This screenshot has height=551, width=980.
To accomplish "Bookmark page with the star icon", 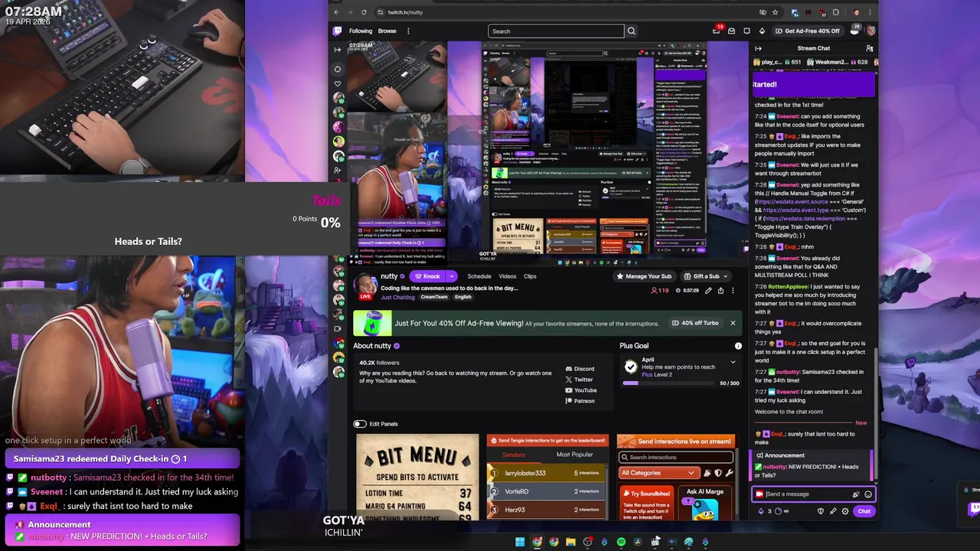I will click(775, 12).
